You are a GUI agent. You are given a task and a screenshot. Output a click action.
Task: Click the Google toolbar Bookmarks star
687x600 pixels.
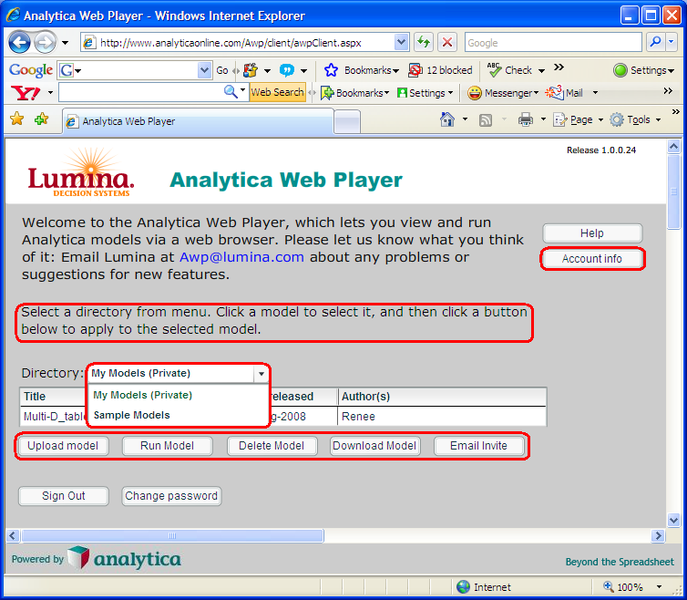pyautogui.click(x=331, y=70)
